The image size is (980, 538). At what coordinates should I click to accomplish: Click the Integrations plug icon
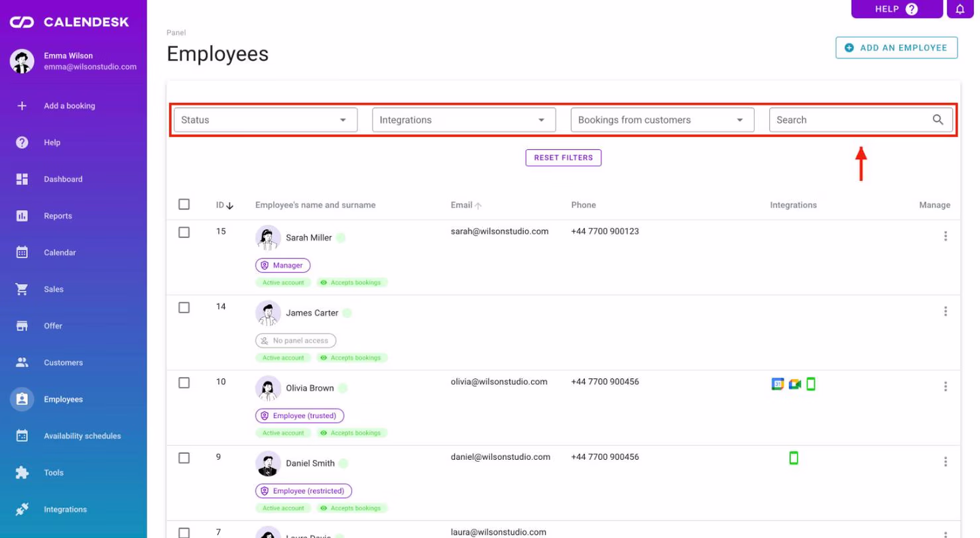point(22,510)
